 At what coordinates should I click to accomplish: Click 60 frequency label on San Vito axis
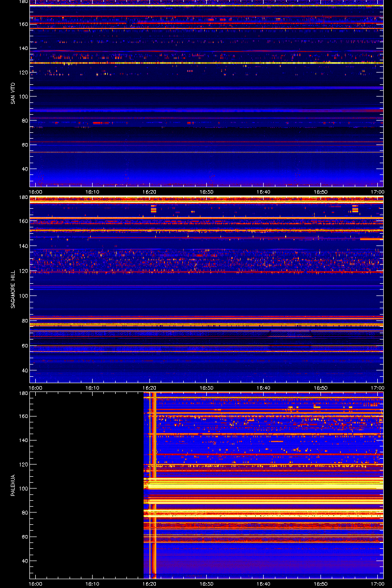(25, 145)
